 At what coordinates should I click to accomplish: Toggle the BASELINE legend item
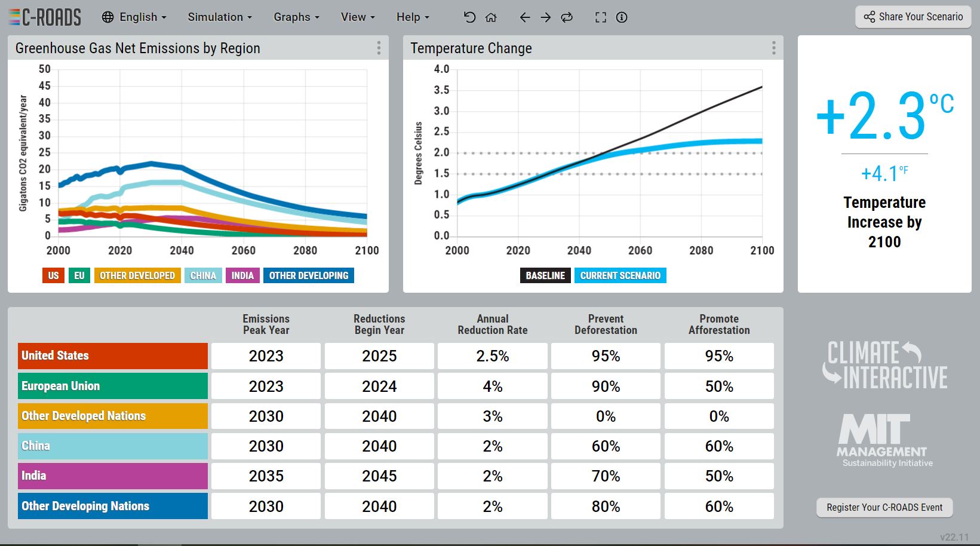tap(545, 275)
